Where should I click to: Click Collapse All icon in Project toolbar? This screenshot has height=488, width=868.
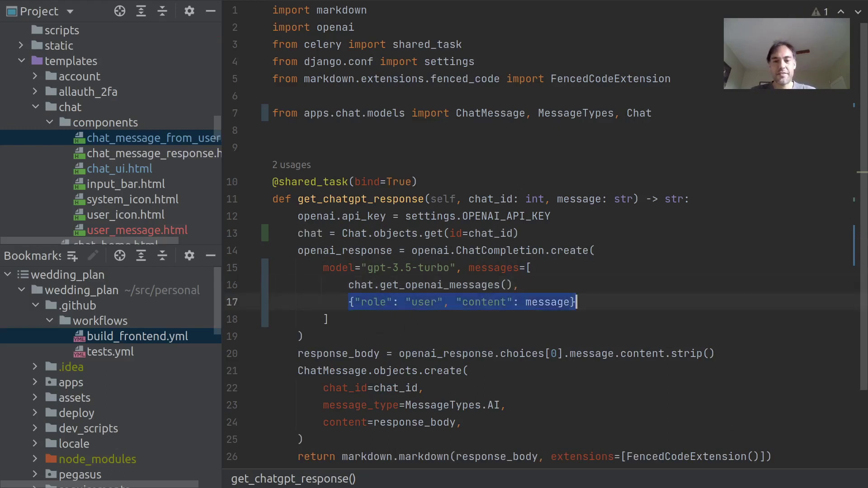point(162,11)
